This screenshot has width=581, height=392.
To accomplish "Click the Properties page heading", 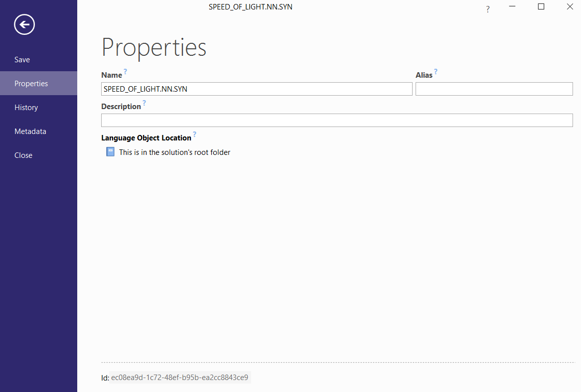I will [x=154, y=47].
